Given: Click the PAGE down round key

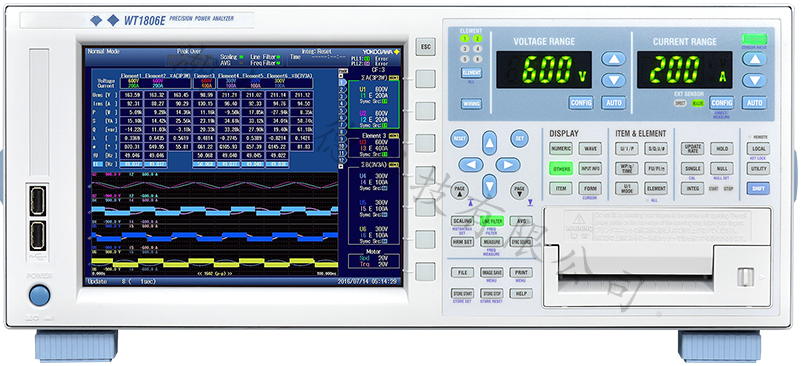Looking at the screenshot, I should (520, 191).
